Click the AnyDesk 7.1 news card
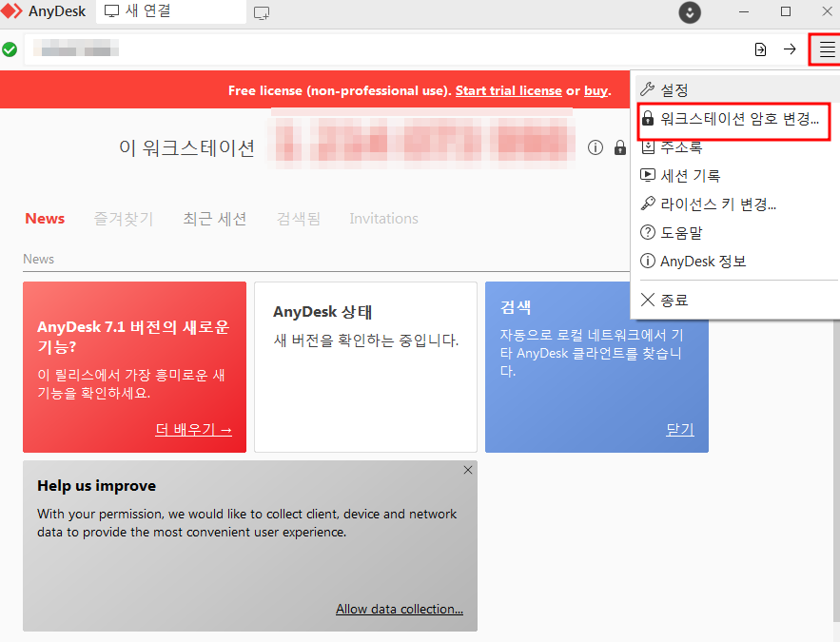Screen dimensions: 840x642 (134, 367)
